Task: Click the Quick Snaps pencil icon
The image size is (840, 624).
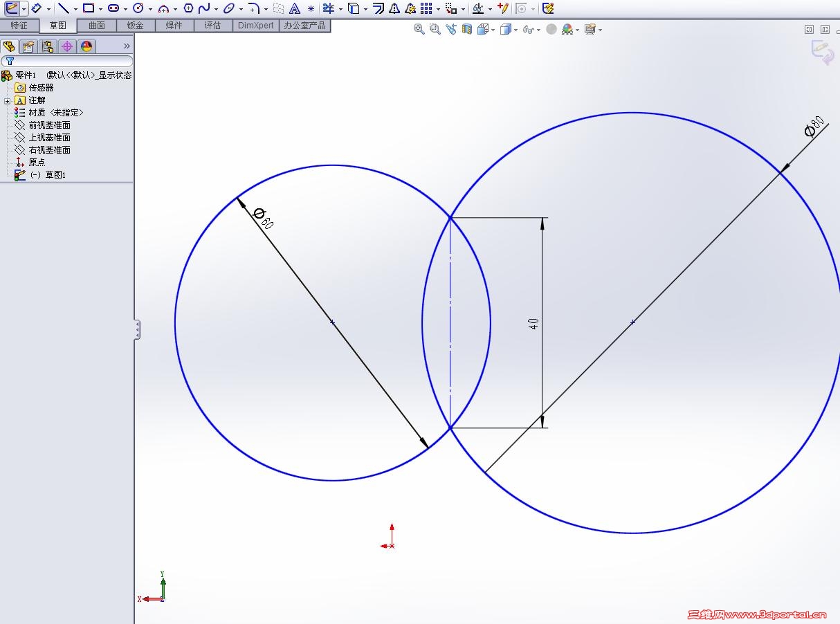Action: click(x=503, y=8)
